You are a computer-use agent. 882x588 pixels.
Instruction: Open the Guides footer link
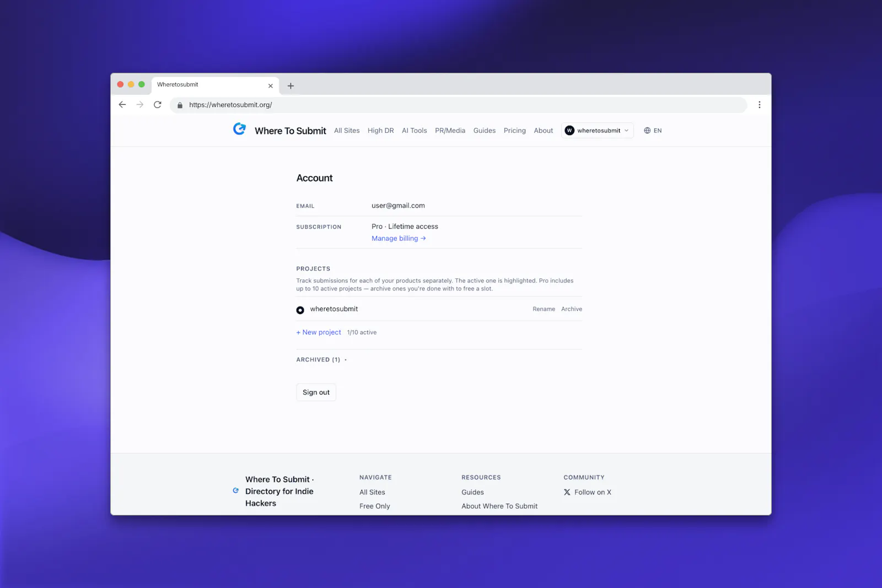(472, 492)
